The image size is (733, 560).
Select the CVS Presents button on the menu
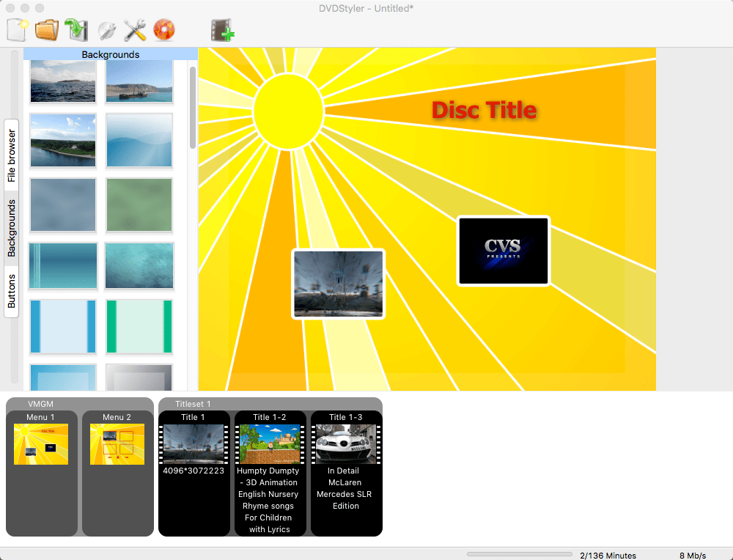pos(503,250)
